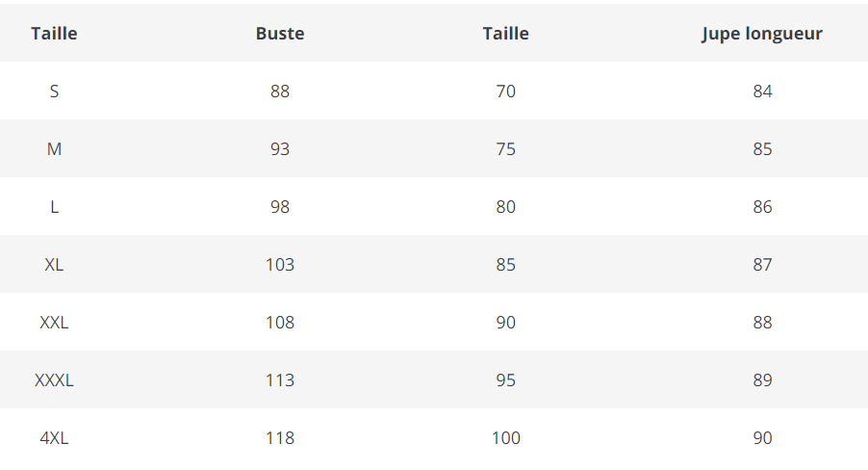Screen dimensions: 868x470
Task: Click skirt length 86 in L row
Action: [763, 207]
